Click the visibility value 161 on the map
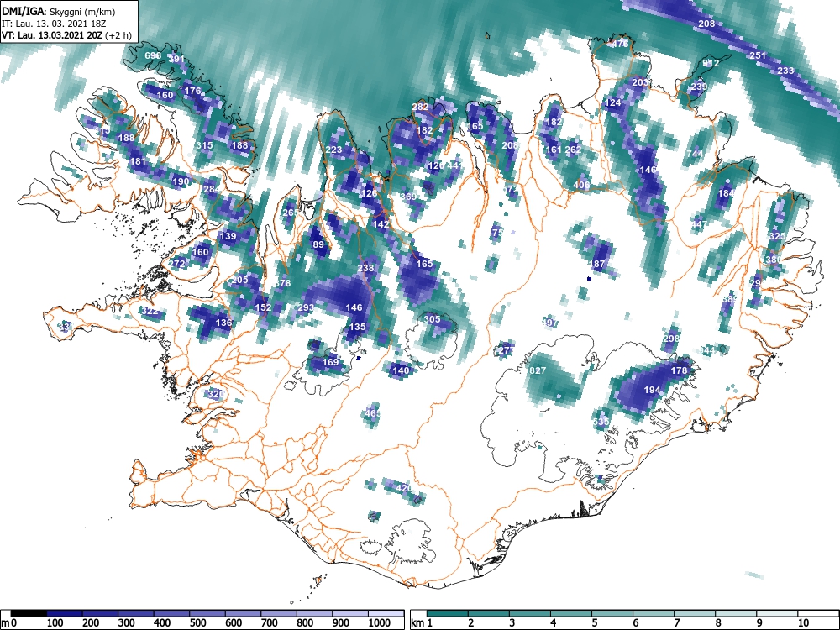 [x=554, y=150]
